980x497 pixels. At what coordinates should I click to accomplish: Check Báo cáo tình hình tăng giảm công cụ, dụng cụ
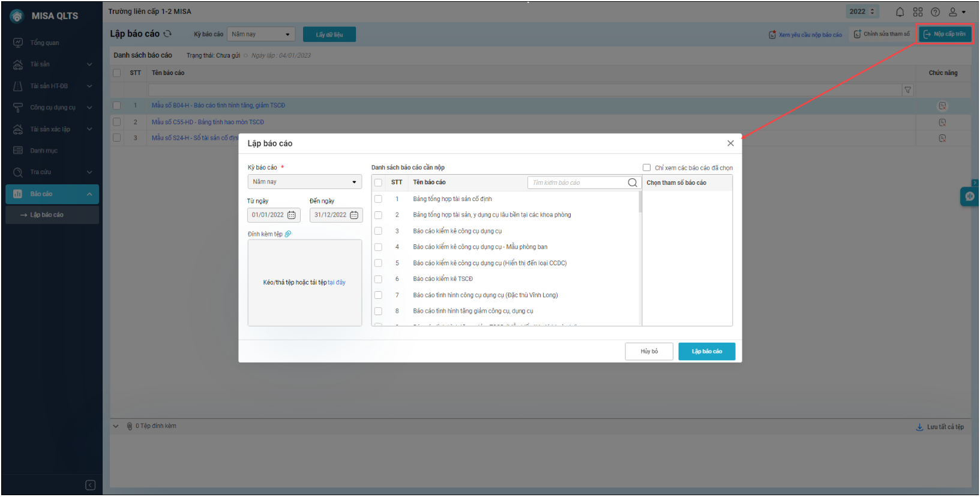point(378,311)
